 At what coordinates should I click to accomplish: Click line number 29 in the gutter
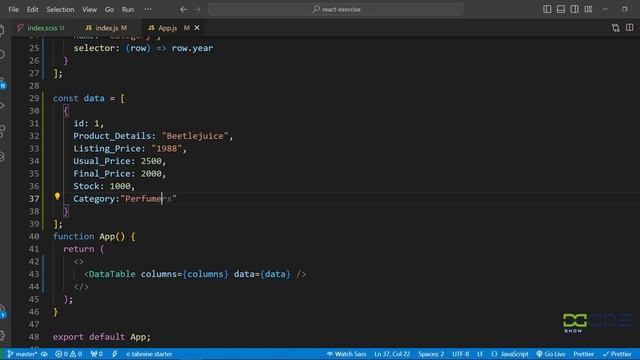[x=34, y=98]
